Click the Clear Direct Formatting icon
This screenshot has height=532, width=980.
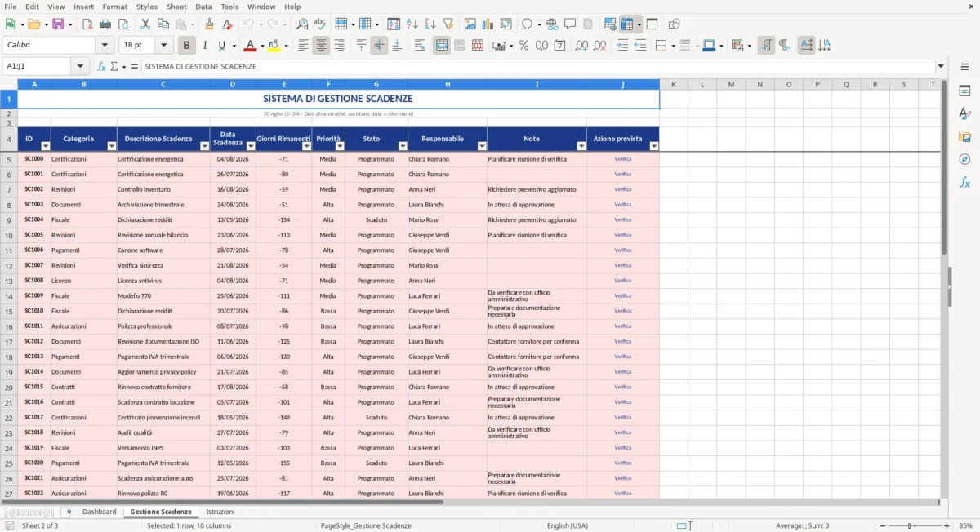coord(228,24)
